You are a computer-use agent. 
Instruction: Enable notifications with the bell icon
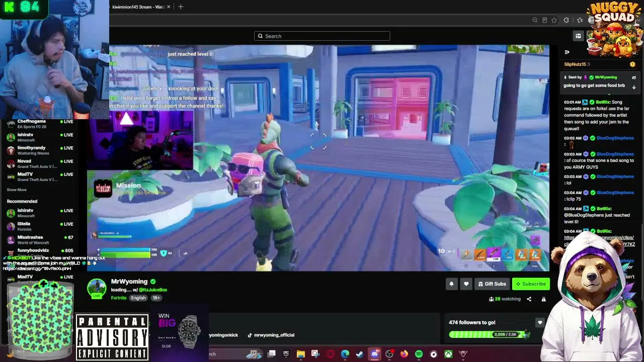[451, 284]
